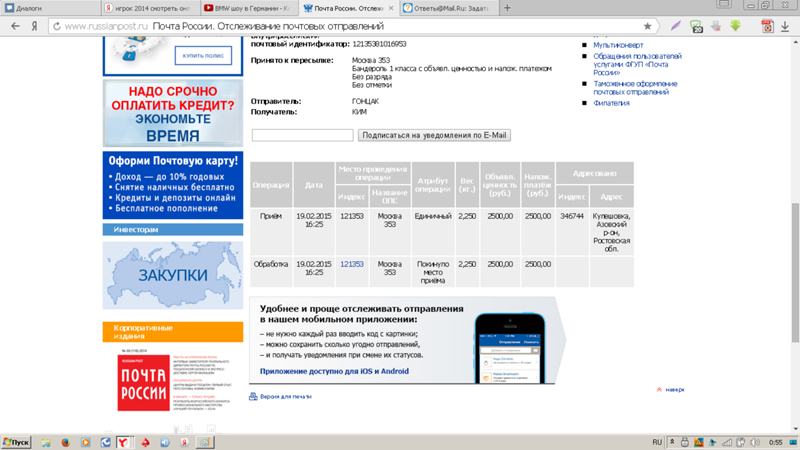Click Версия для печати link

click(286, 396)
